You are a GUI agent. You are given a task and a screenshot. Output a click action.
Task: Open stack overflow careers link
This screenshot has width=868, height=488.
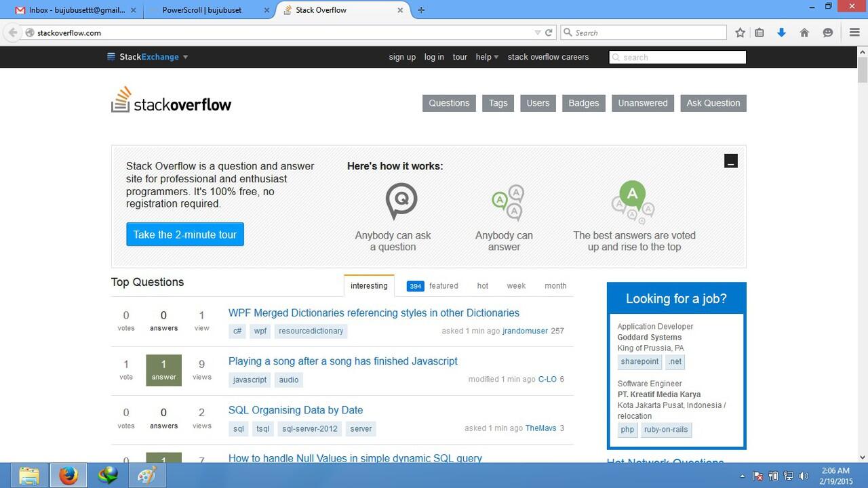coord(548,57)
